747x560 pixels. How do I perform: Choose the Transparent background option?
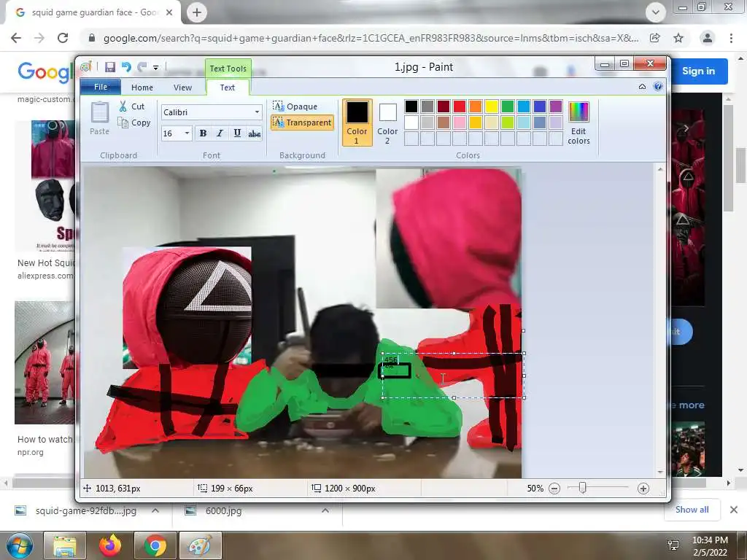coord(302,122)
